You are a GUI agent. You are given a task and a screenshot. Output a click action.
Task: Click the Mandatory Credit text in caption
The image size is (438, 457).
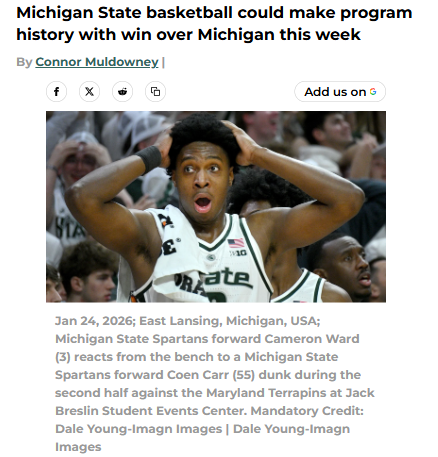pyautogui.click(x=307, y=411)
